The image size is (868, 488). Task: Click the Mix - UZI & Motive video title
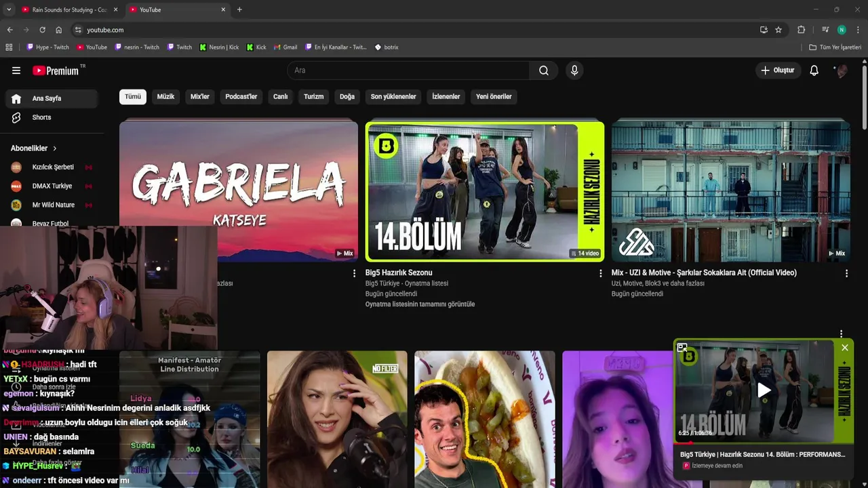(x=704, y=272)
